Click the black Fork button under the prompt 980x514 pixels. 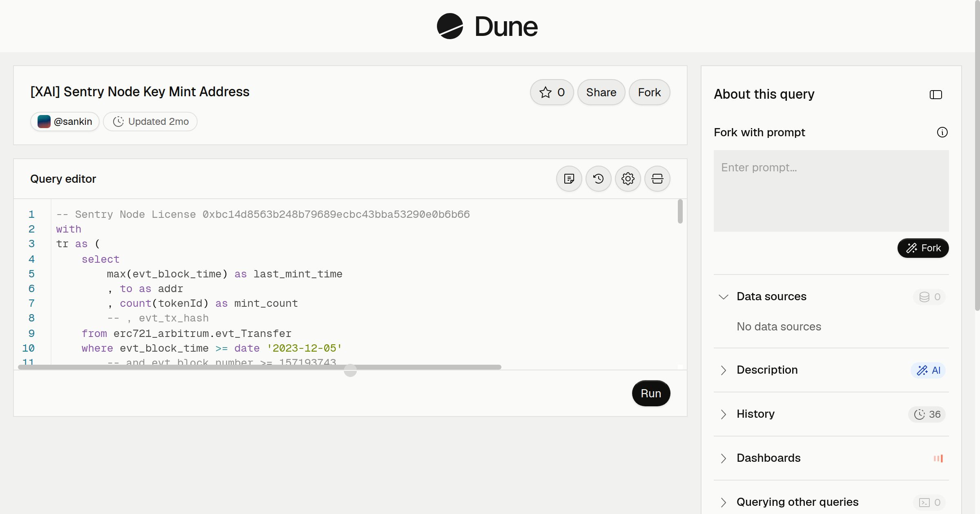(x=923, y=248)
